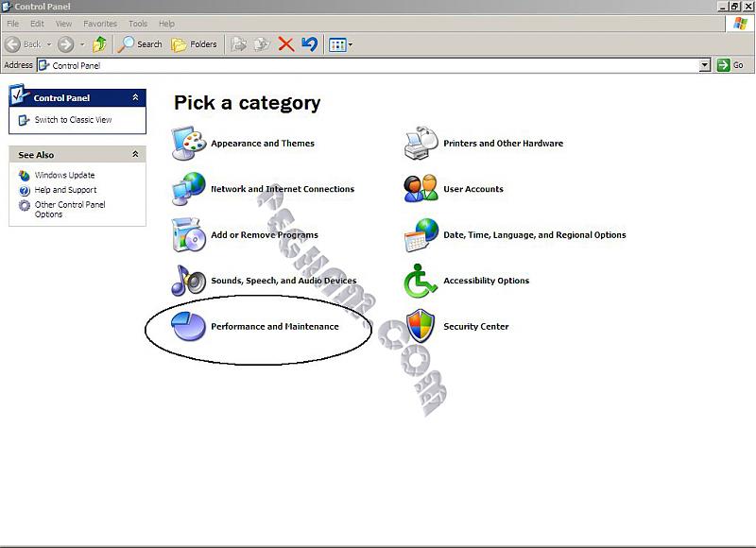Open the Performance and Maintenance pie icon
This screenshot has width=756, height=548.
point(189,326)
